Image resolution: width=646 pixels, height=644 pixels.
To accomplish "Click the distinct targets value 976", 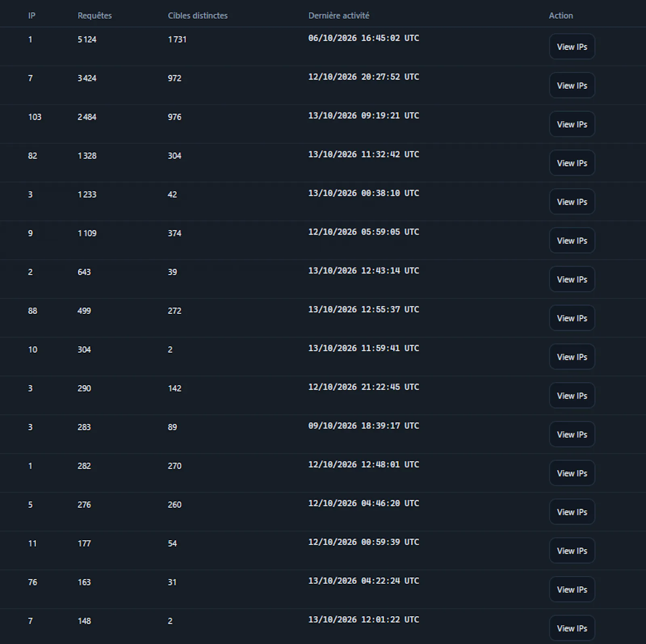I will click(x=174, y=117).
